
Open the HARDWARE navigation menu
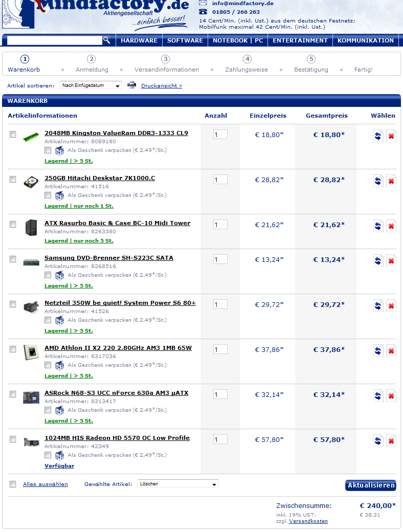pos(139,40)
